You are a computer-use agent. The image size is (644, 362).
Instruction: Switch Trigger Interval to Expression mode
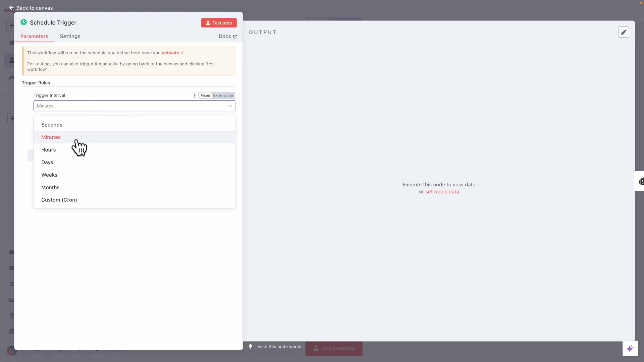click(223, 96)
